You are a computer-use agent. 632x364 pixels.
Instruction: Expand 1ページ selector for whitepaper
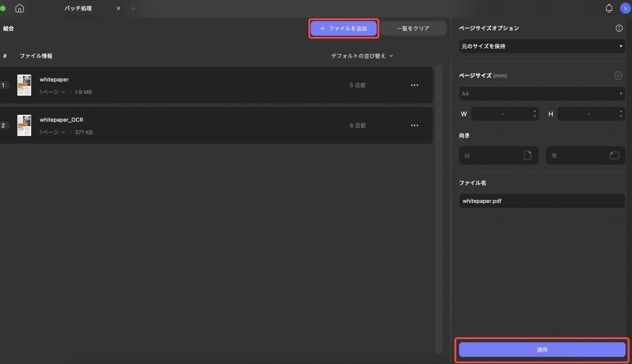(x=52, y=92)
